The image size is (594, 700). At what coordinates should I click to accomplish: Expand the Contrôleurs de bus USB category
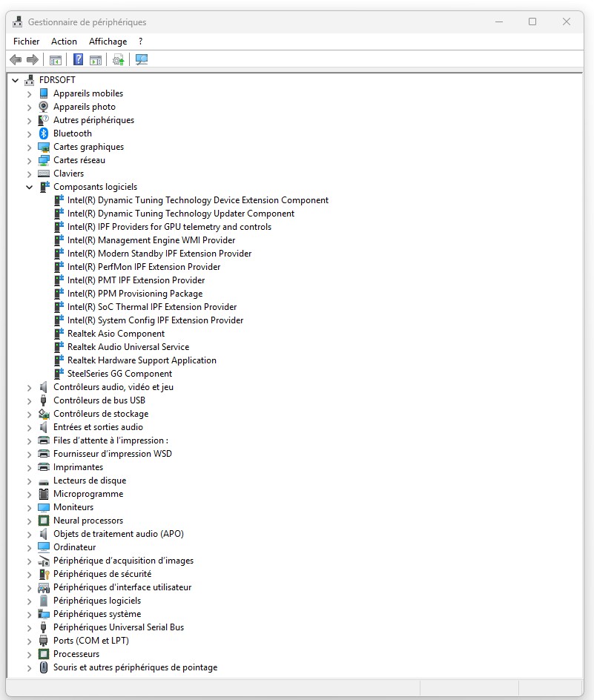30,400
